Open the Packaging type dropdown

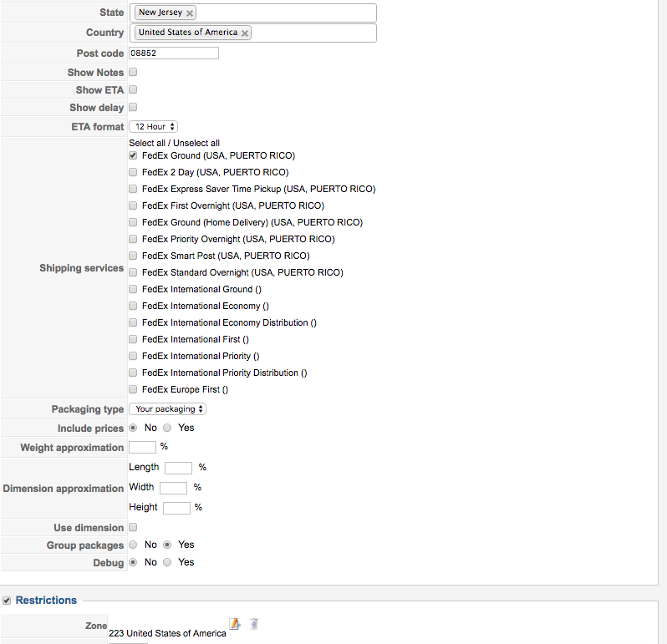(x=167, y=409)
